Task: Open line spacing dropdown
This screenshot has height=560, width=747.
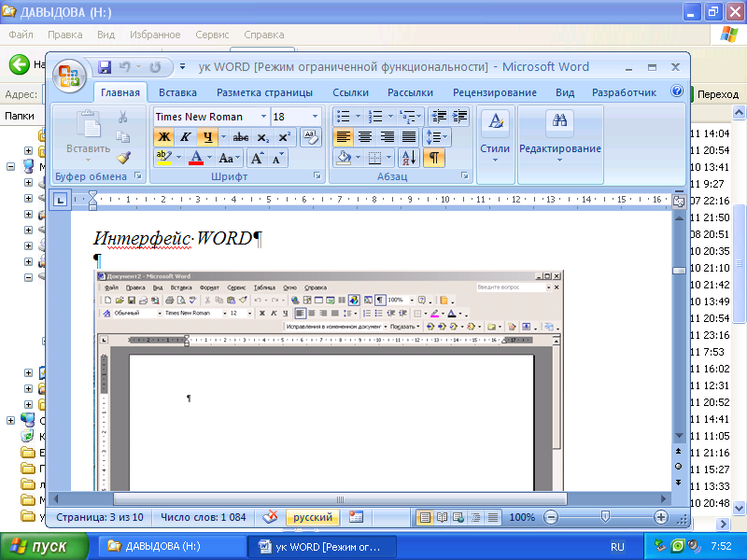Action: tap(437, 137)
